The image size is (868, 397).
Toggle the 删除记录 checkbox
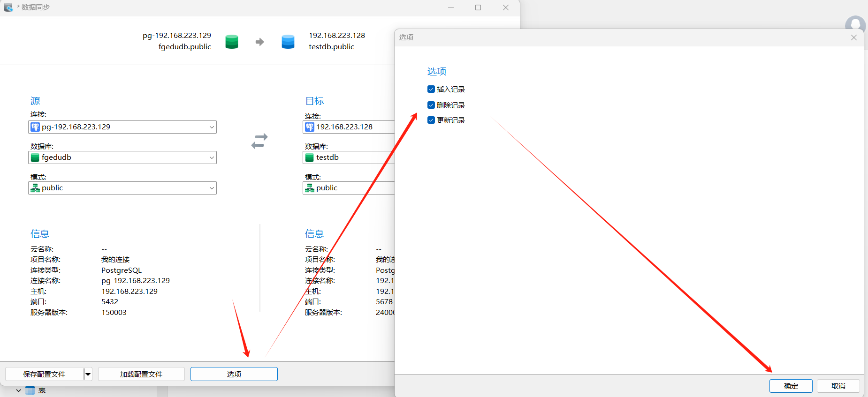click(431, 105)
